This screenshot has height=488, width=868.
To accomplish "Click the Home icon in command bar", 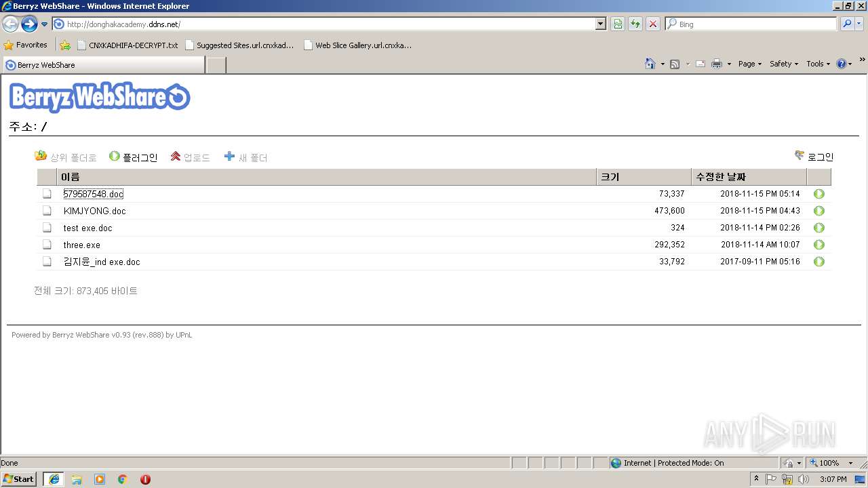I will 650,64.
